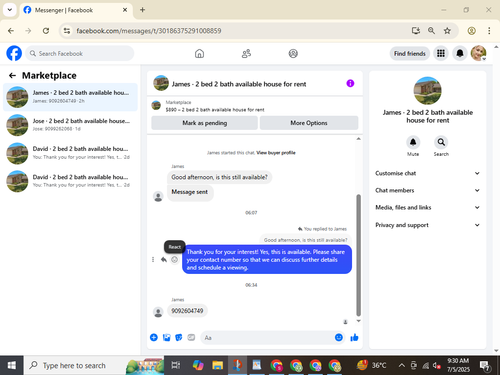500x375 pixels.
Task: Reload the browser page
Action: point(46,31)
